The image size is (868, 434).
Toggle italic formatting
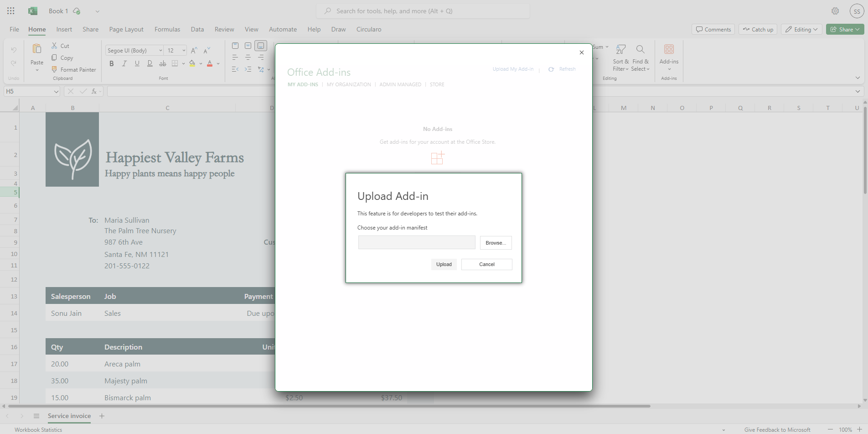124,63
